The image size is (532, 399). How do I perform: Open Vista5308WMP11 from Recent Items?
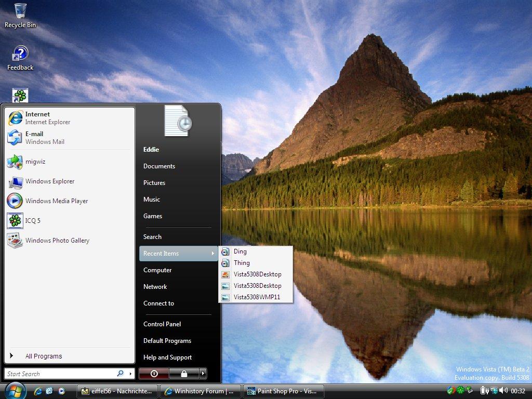(x=257, y=297)
